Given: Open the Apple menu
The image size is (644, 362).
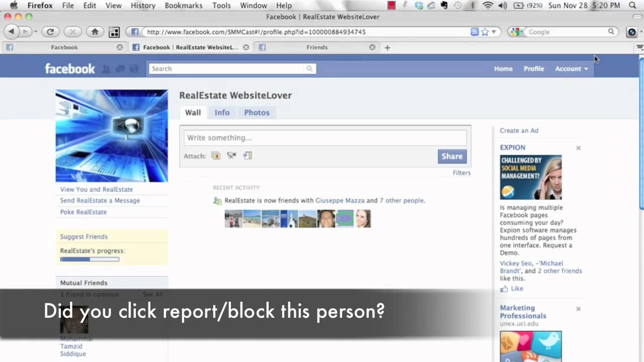Looking at the screenshot, I should 14,6.
